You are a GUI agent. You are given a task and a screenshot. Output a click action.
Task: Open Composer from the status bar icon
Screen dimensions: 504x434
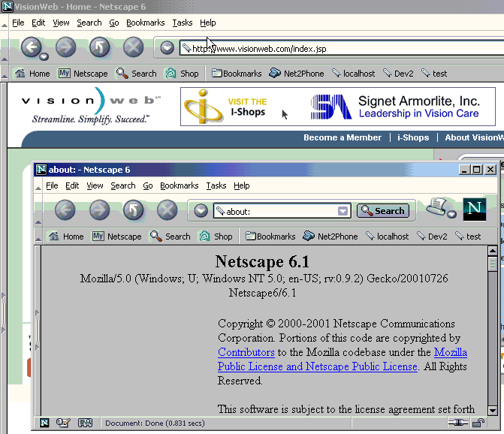85,423
